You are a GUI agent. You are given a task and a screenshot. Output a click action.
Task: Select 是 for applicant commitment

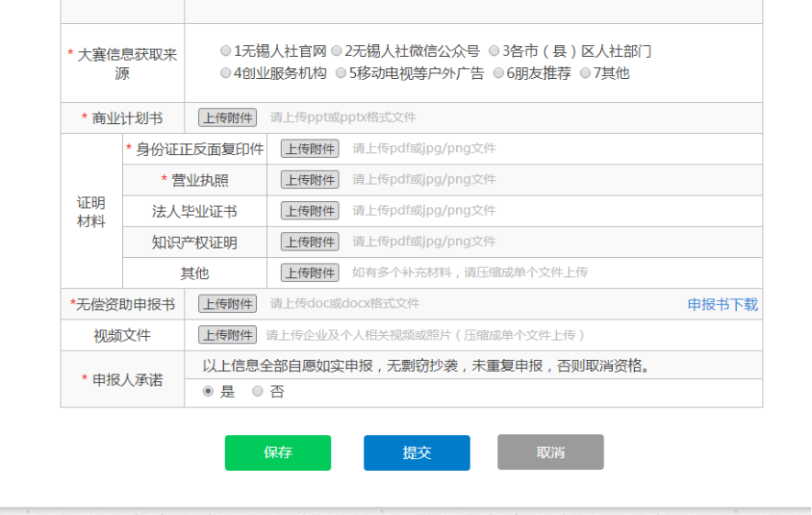[x=208, y=391]
